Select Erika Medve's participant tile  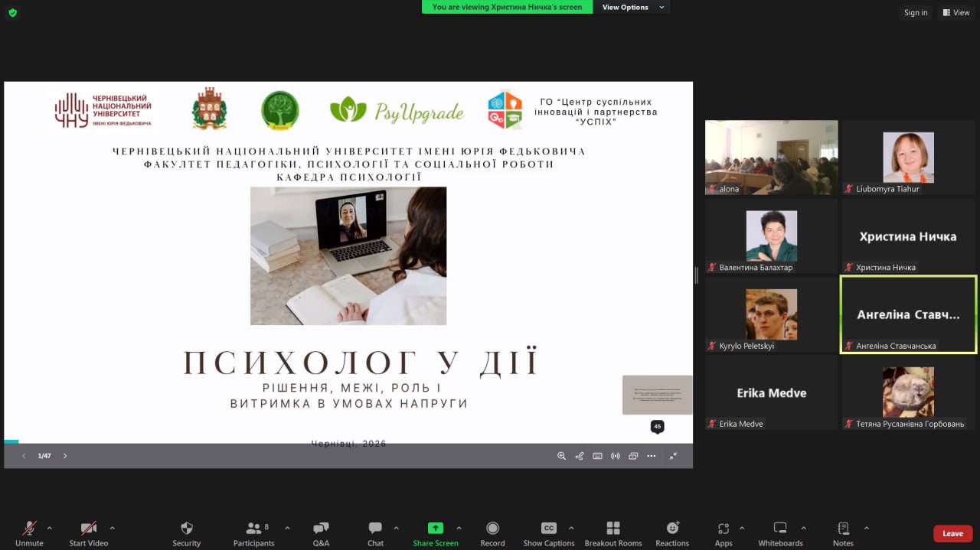(x=771, y=392)
